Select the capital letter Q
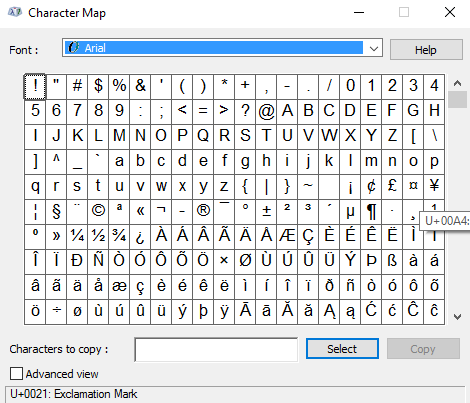 (203, 137)
